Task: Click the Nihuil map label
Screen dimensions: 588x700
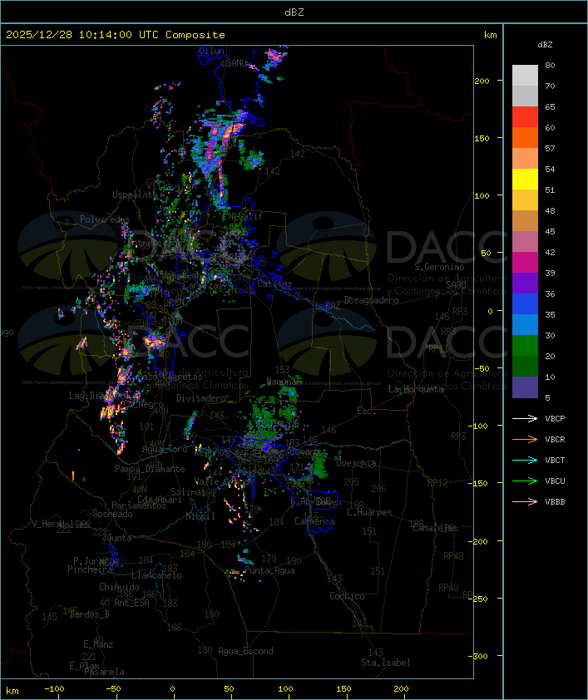Action: click(x=200, y=516)
